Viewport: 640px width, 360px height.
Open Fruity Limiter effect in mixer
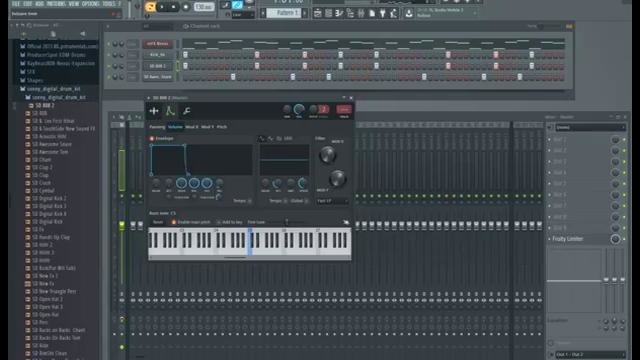coord(568,239)
